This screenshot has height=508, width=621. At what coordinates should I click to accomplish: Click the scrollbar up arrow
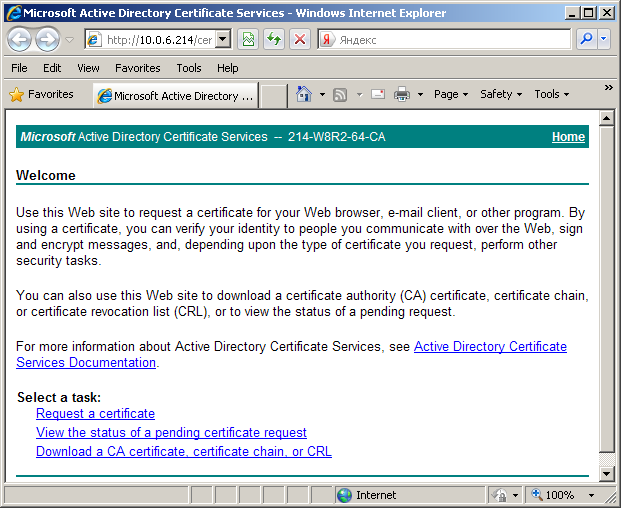607,118
